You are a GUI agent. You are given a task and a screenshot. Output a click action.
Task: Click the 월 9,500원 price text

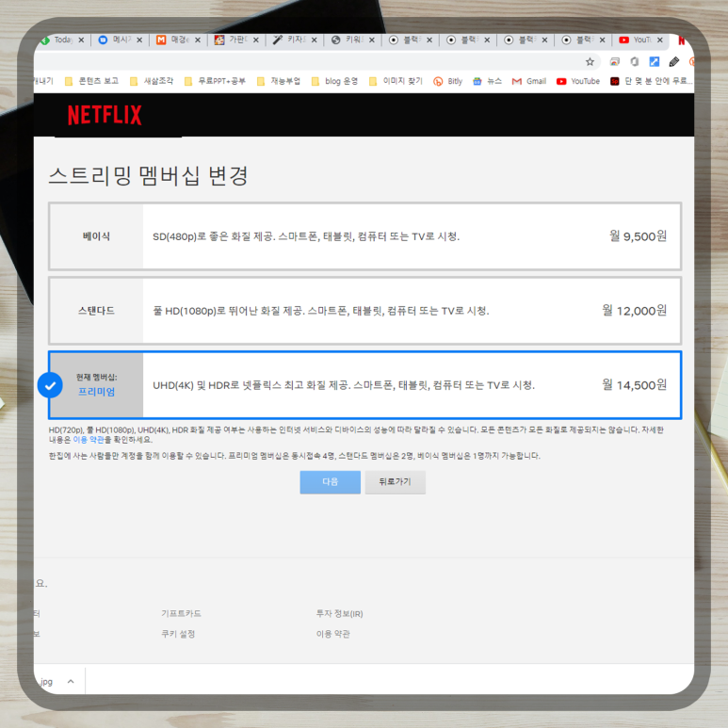[x=639, y=236]
